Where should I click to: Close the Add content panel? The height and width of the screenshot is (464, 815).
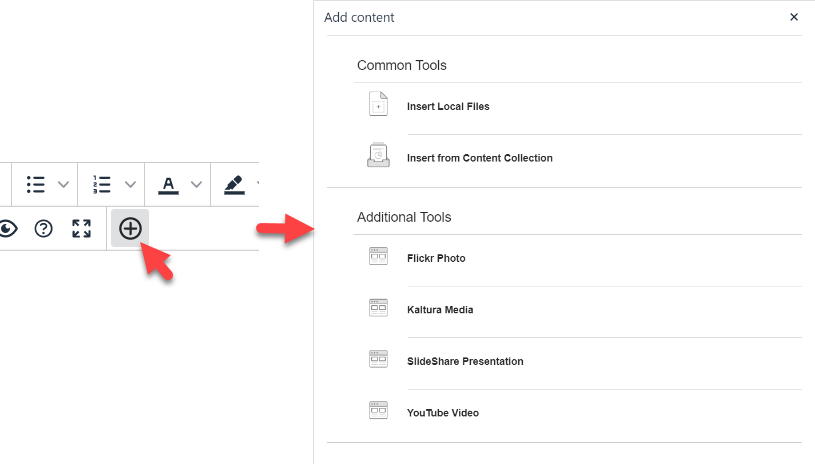pyautogui.click(x=794, y=17)
